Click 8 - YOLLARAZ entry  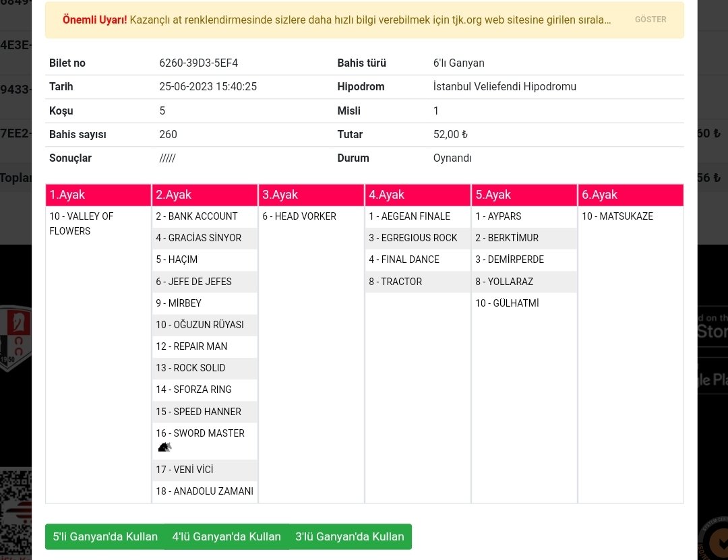[504, 282]
